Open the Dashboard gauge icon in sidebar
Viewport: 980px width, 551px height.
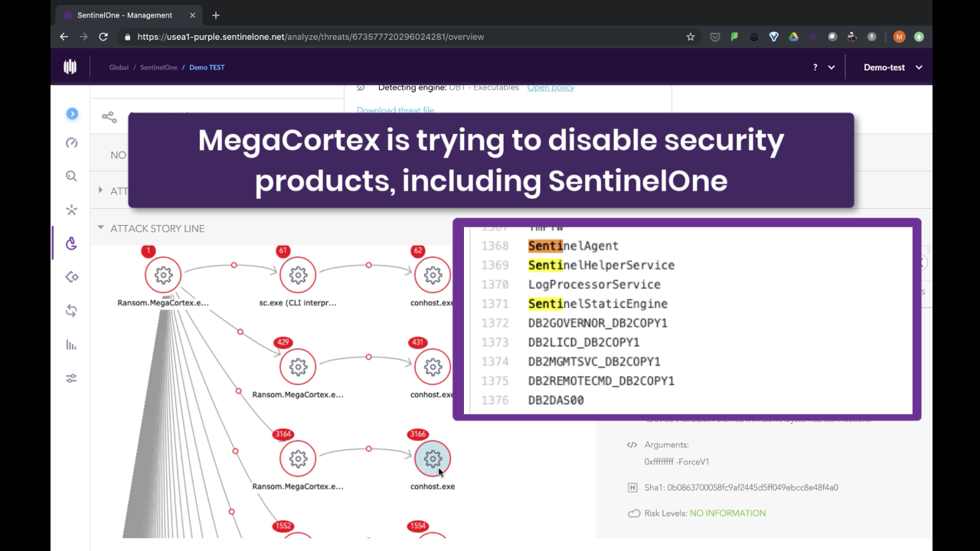click(x=71, y=142)
